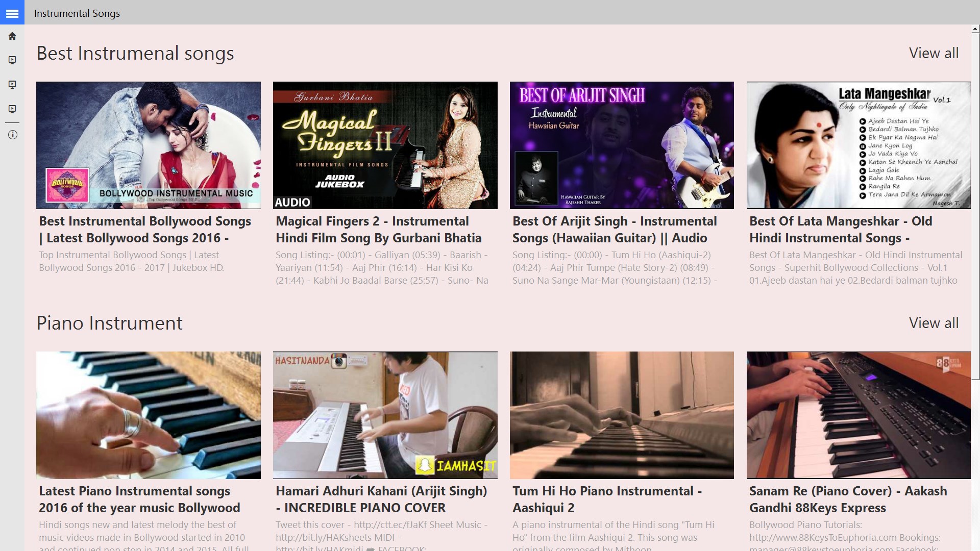Open Sanam Re piano cover thumbnail
980x551 pixels.
pyautogui.click(x=858, y=415)
